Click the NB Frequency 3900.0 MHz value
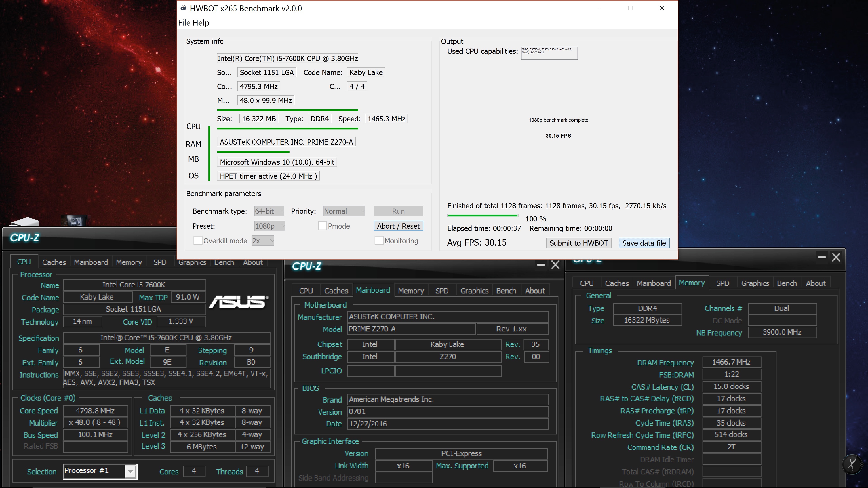Screen dimensions: 868x488 782,332
